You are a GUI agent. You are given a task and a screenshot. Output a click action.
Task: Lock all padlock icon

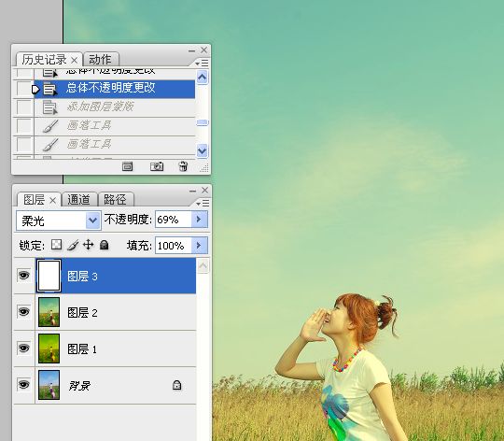(x=104, y=245)
